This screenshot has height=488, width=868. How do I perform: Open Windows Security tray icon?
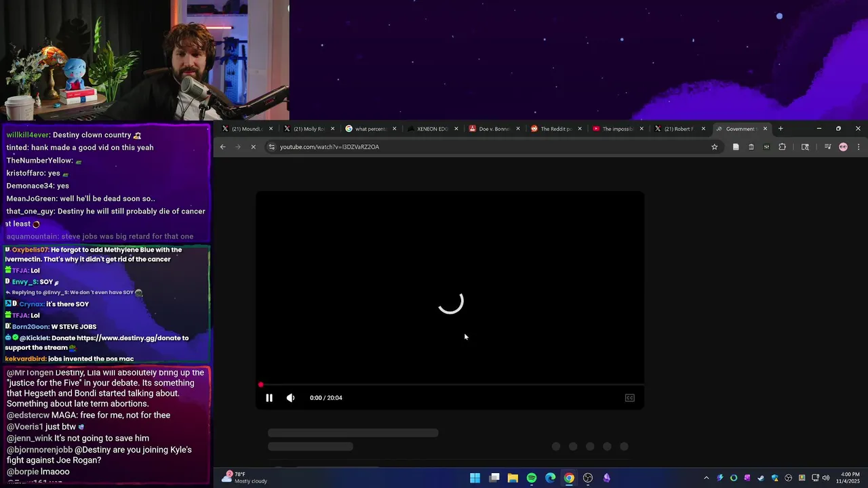774,478
